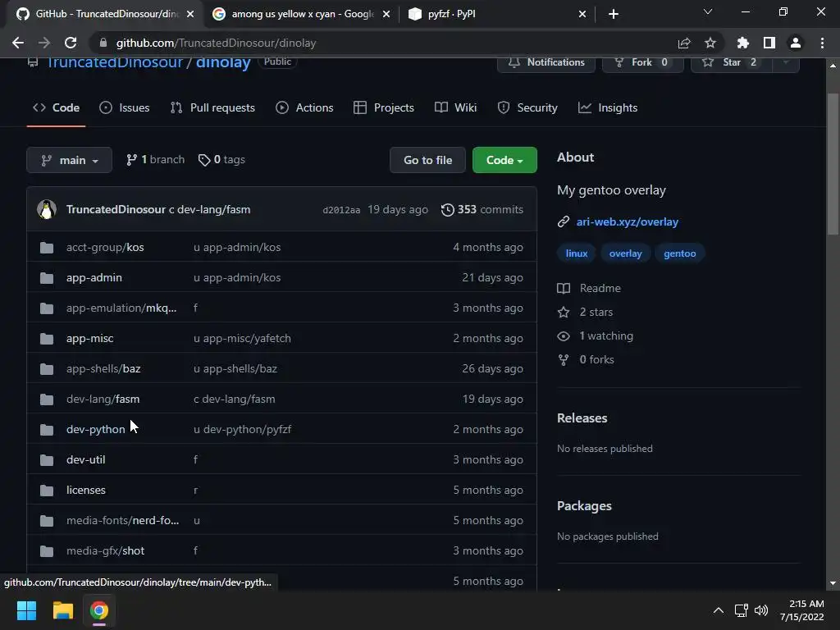Click the linux topic tag
This screenshot has width=840, height=630.
577,253
